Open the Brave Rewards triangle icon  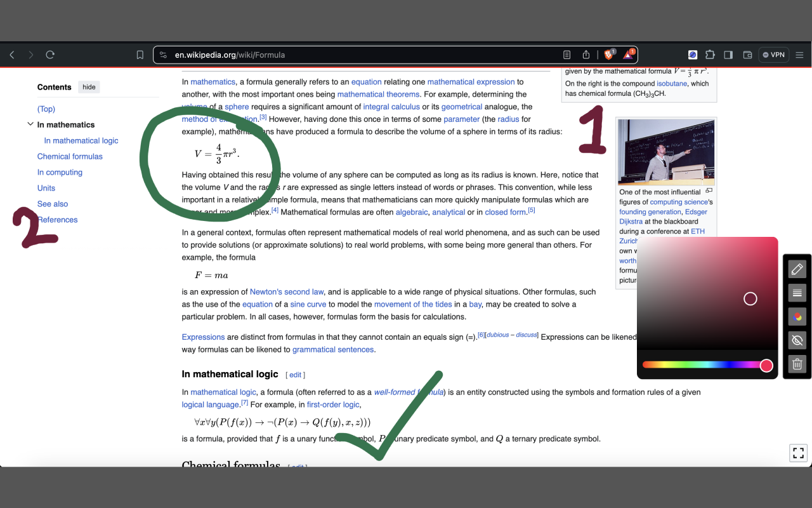pos(628,55)
